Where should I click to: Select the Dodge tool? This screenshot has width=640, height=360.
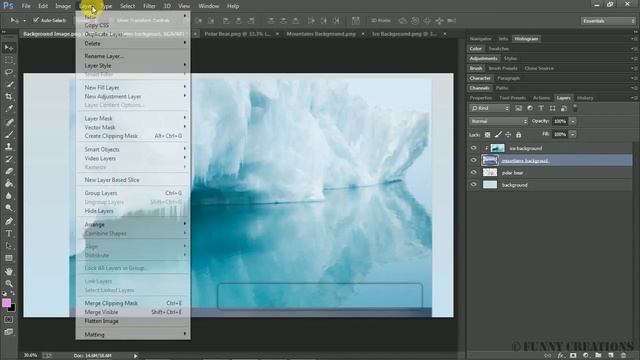9,208
